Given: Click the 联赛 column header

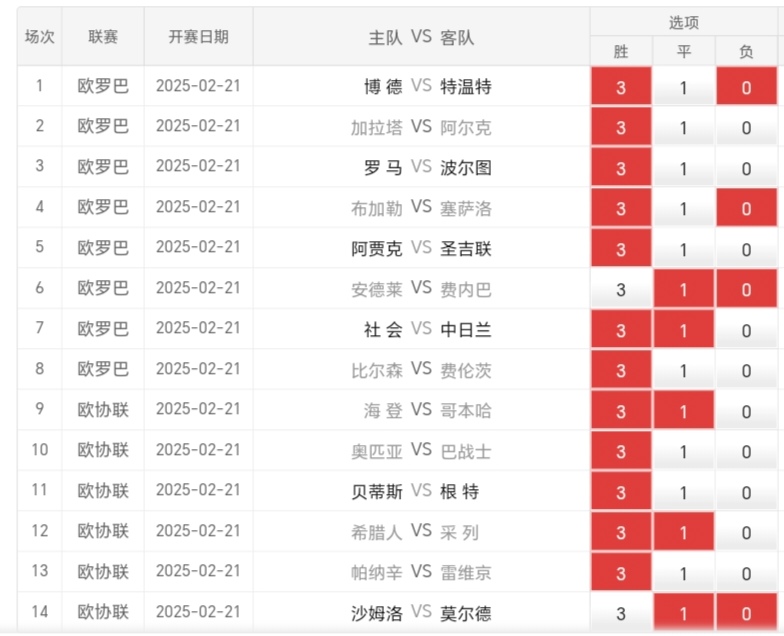Looking at the screenshot, I should (103, 36).
